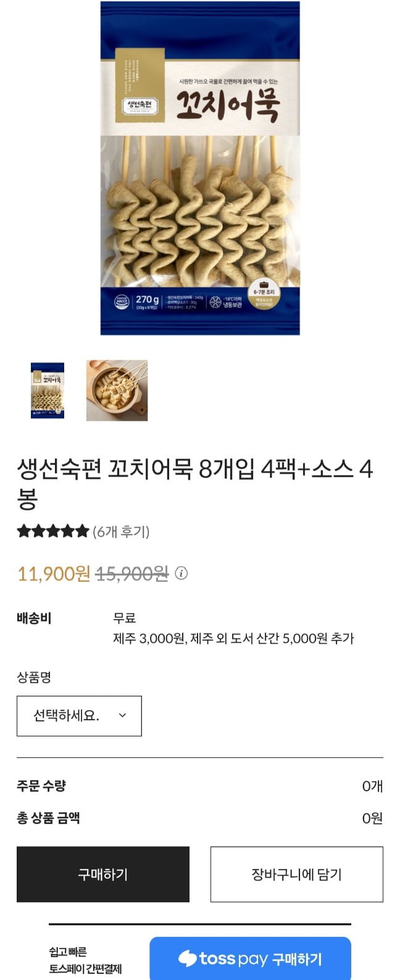Click the blue toss pay 구매하기 button
Screen dimensions: 400x980
(x=250, y=958)
